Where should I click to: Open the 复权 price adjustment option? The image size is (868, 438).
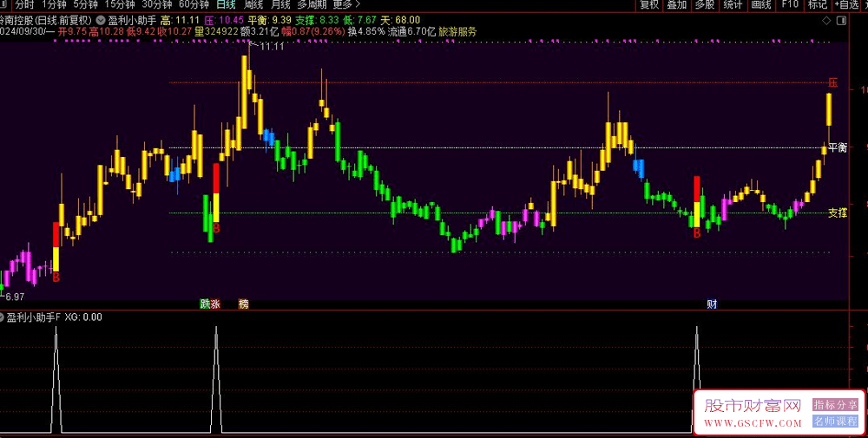649,5
